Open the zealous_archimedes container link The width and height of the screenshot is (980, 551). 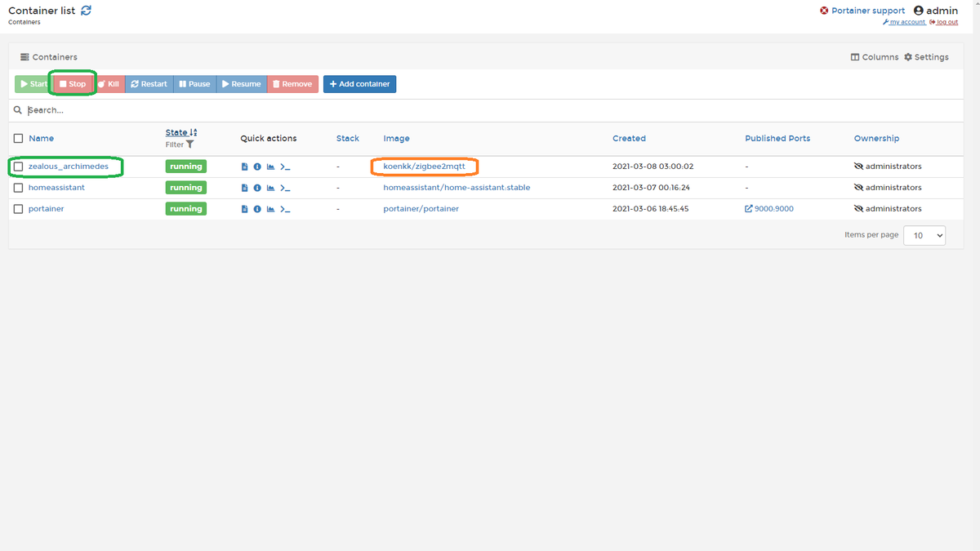[69, 167]
